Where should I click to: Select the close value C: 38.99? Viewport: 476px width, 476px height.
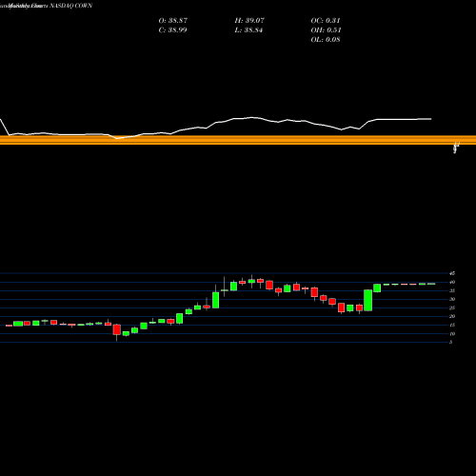pyautogui.click(x=172, y=30)
